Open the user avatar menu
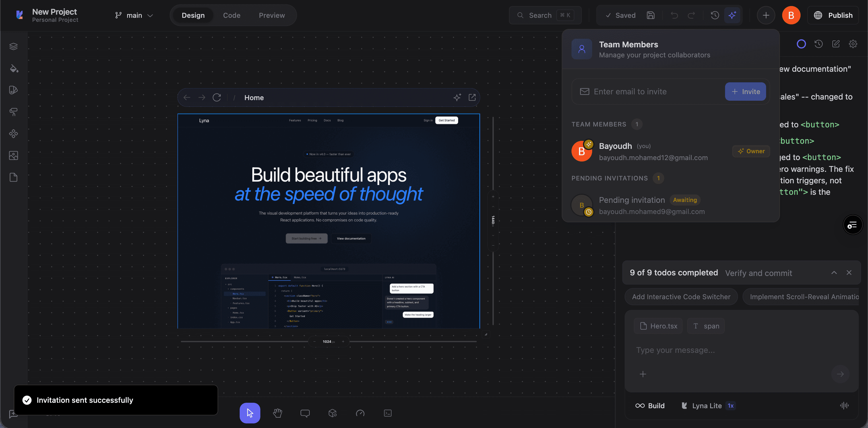This screenshot has height=428, width=868. [791, 15]
